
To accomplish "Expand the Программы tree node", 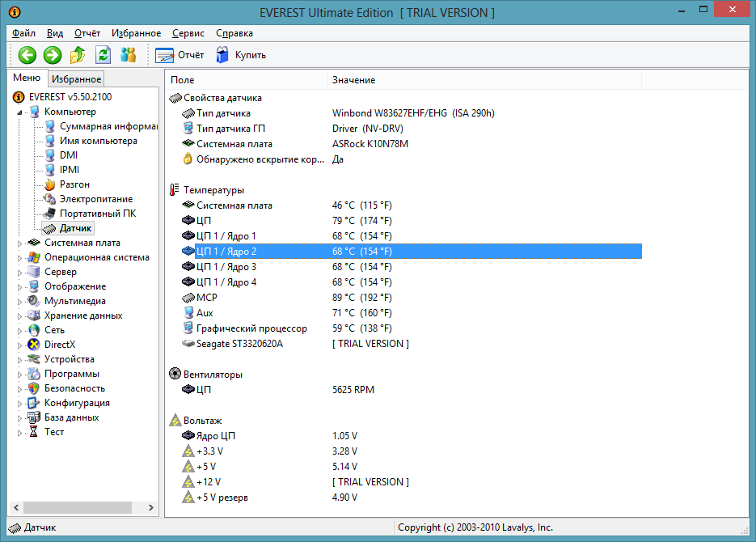I will [19, 375].
